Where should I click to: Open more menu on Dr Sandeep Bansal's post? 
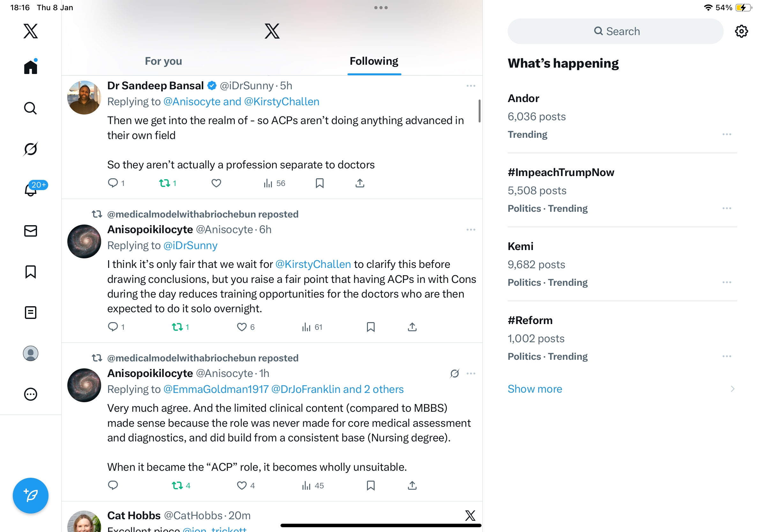[471, 86]
